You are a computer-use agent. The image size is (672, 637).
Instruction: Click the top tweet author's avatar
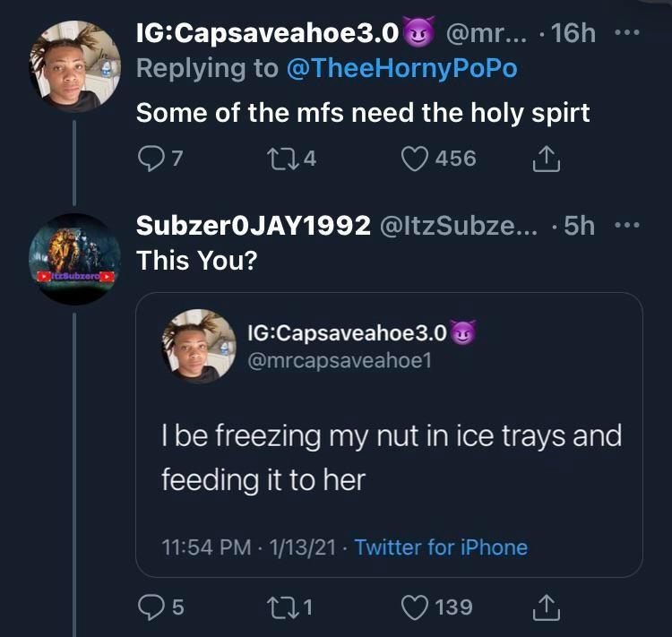click(x=74, y=65)
